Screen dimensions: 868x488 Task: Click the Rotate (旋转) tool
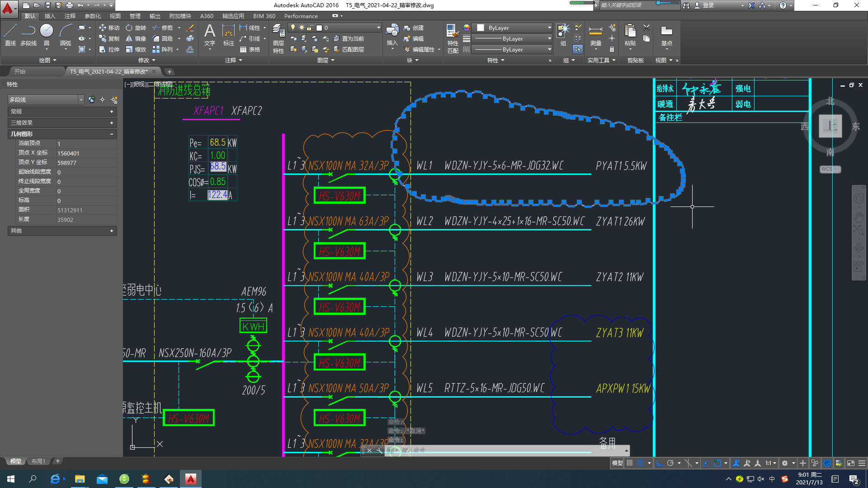tap(136, 28)
